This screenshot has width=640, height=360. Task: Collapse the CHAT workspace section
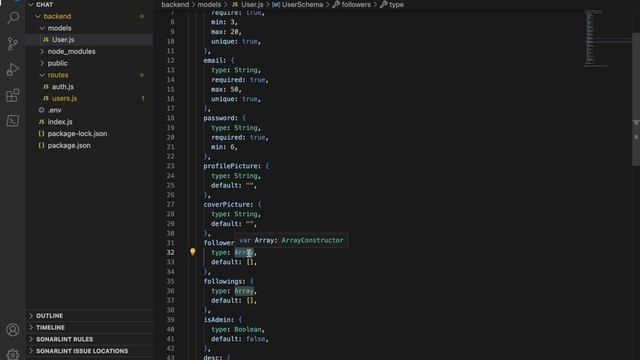click(31, 4)
